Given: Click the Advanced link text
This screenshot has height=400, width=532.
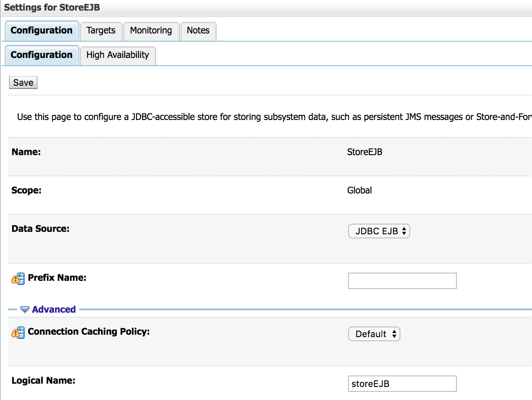Looking at the screenshot, I should [54, 310].
